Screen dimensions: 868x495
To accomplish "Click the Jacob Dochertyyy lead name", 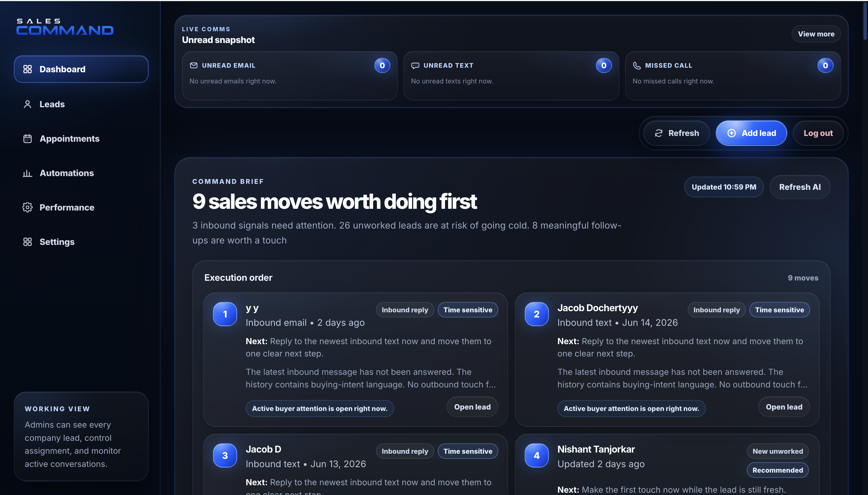I will pyautogui.click(x=598, y=308).
